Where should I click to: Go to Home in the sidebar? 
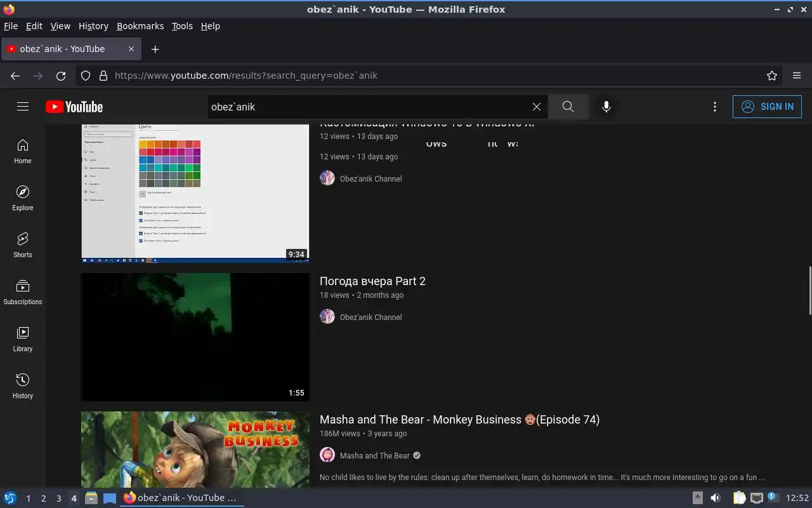[x=23, y=151]
